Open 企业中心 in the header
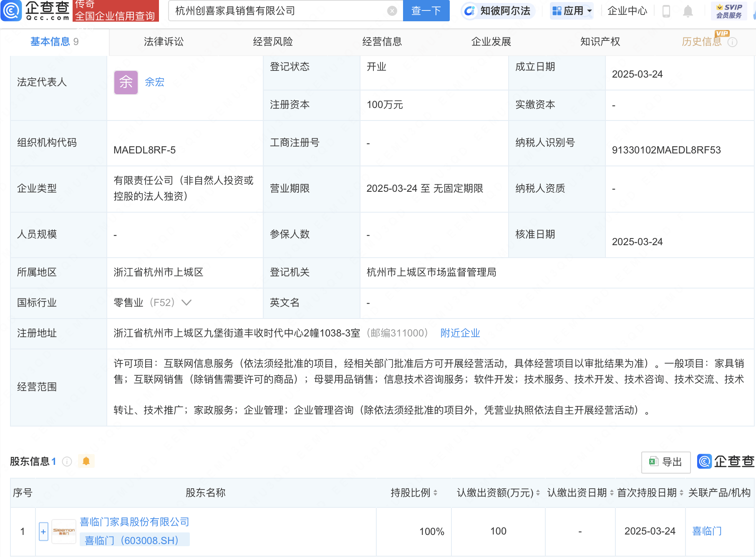Viewport: 756px width, 557px height. click(x=627, y=11)
